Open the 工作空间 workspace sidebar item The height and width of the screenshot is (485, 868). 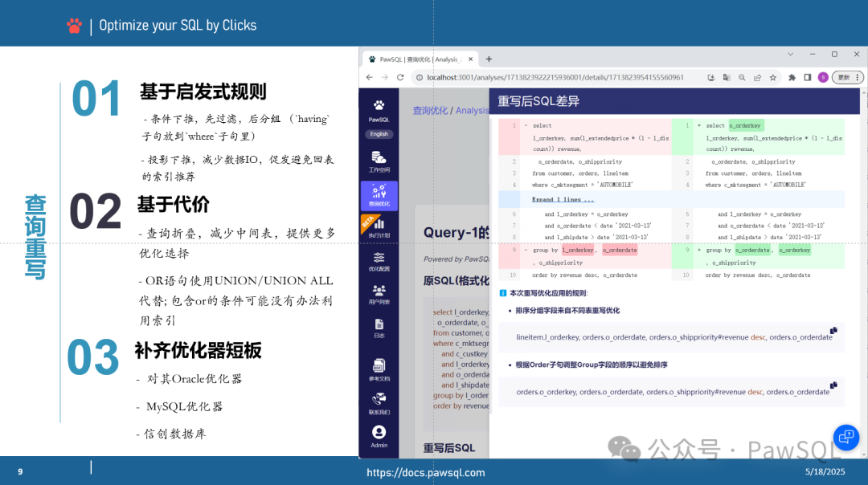point(379,161)
